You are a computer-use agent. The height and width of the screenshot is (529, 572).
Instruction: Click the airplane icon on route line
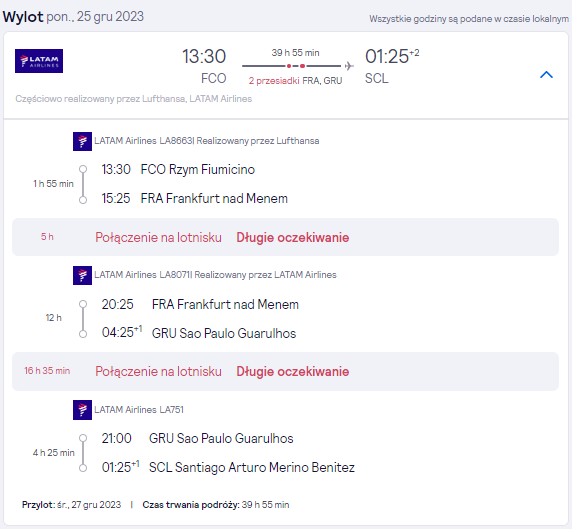point(349,66)
